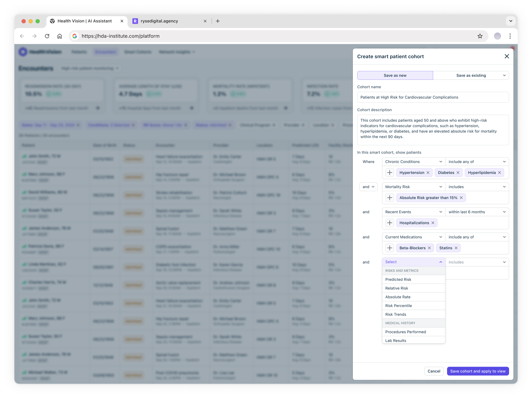Viewport: 532px width, 398px height.
Task: Choose the Save as new option
Action: (x=395, y=76)
